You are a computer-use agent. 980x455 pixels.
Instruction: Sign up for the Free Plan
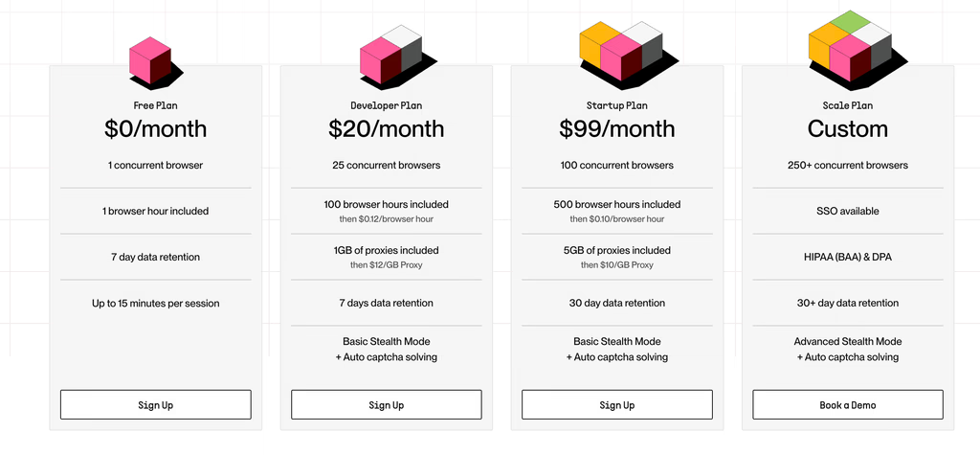coord(156,405)
